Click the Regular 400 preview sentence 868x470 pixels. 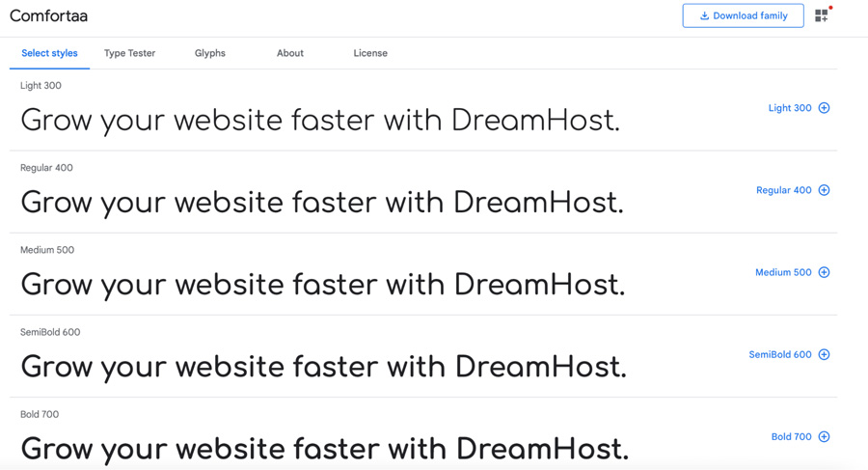coord(322,203)
